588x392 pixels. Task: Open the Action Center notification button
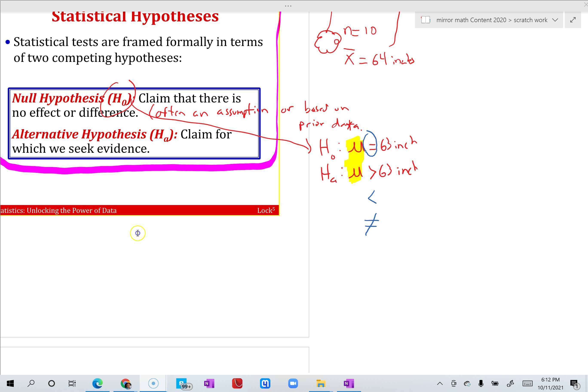coord(575,383)
